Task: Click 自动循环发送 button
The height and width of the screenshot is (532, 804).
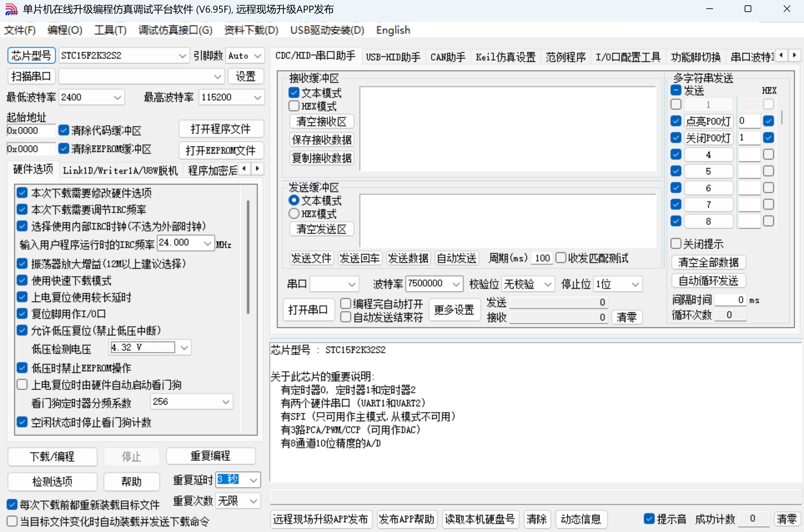Action: click(x=709, y=281)
